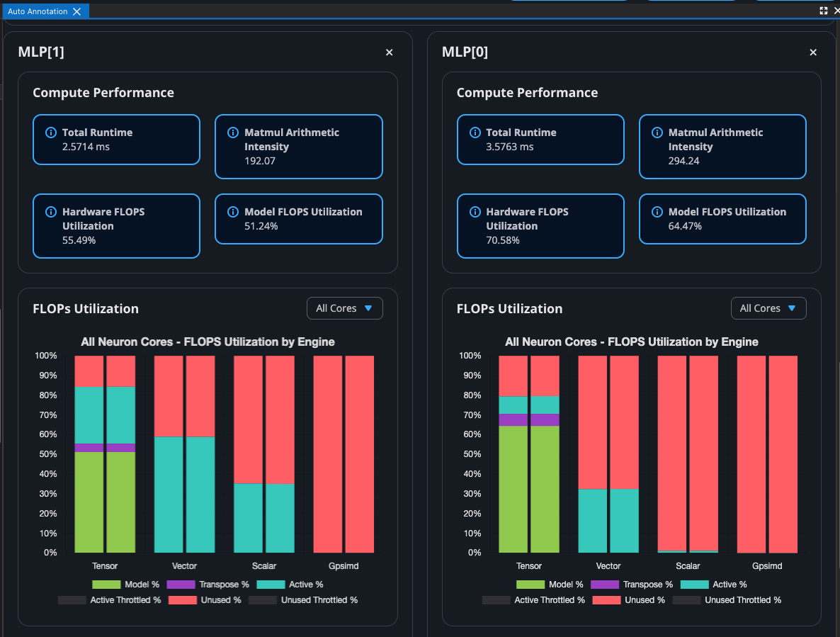This screenshot has width=840, height=637.
Task: Click Gpsimd axis label in MLP[1] chart
Action: (x=344, y=565)
